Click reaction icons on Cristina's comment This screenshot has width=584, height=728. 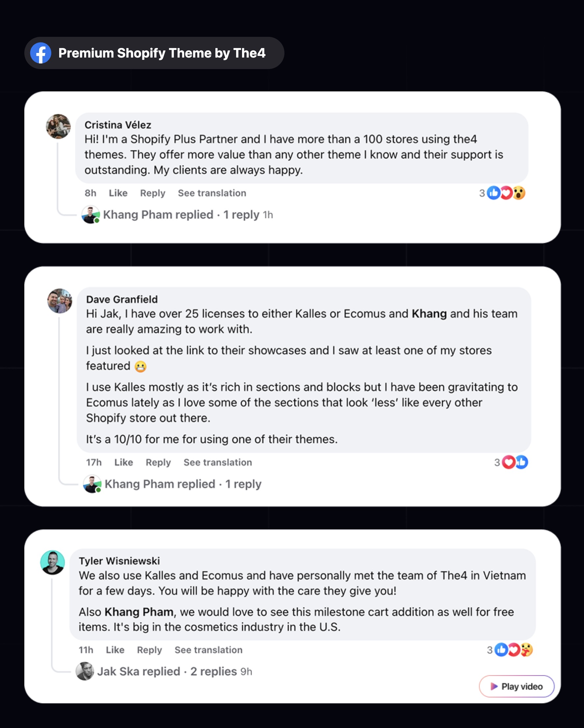(506, 193)
